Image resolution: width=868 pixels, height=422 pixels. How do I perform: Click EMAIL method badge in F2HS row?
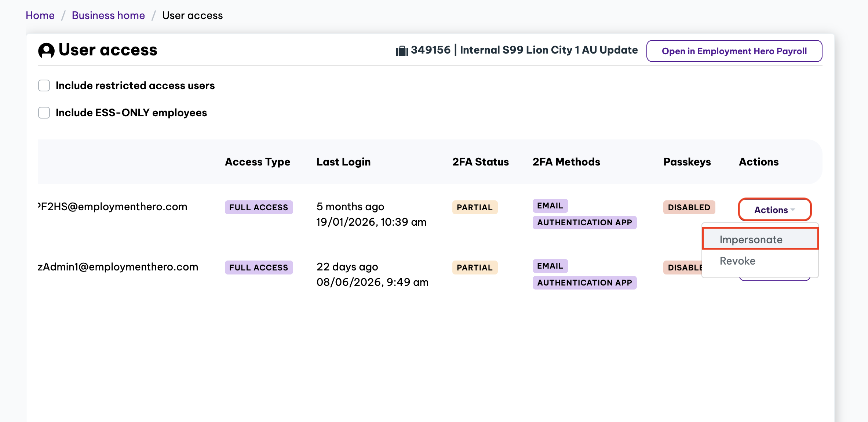(550, 205)
